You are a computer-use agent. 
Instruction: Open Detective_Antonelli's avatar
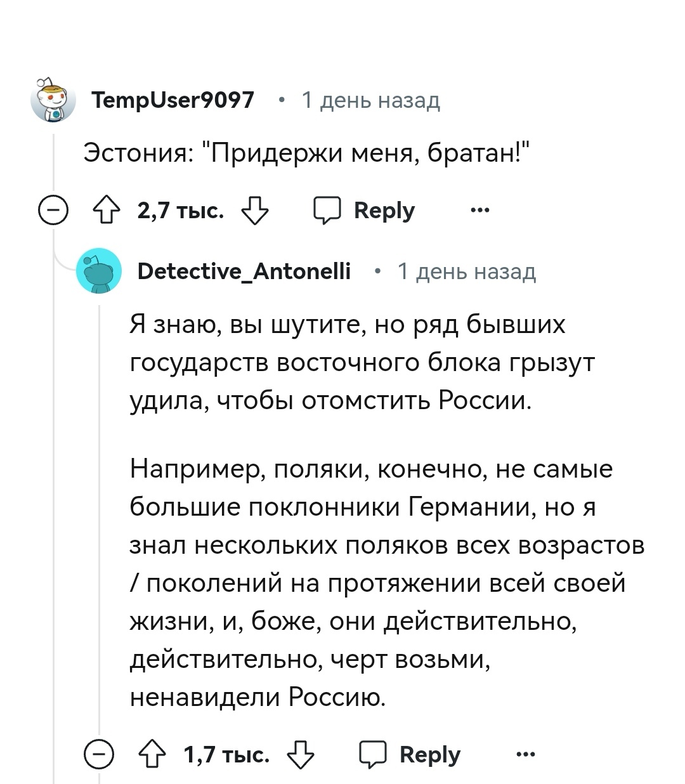[99, 271]
